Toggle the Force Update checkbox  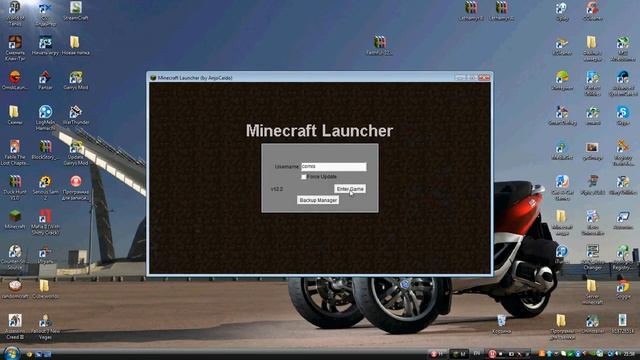(x=303, y=177)
